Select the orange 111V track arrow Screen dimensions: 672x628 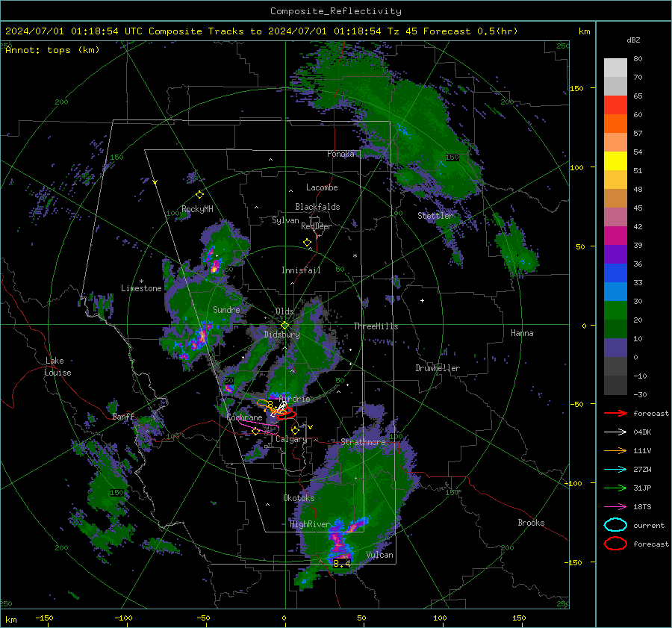click(x=615, y=450)
